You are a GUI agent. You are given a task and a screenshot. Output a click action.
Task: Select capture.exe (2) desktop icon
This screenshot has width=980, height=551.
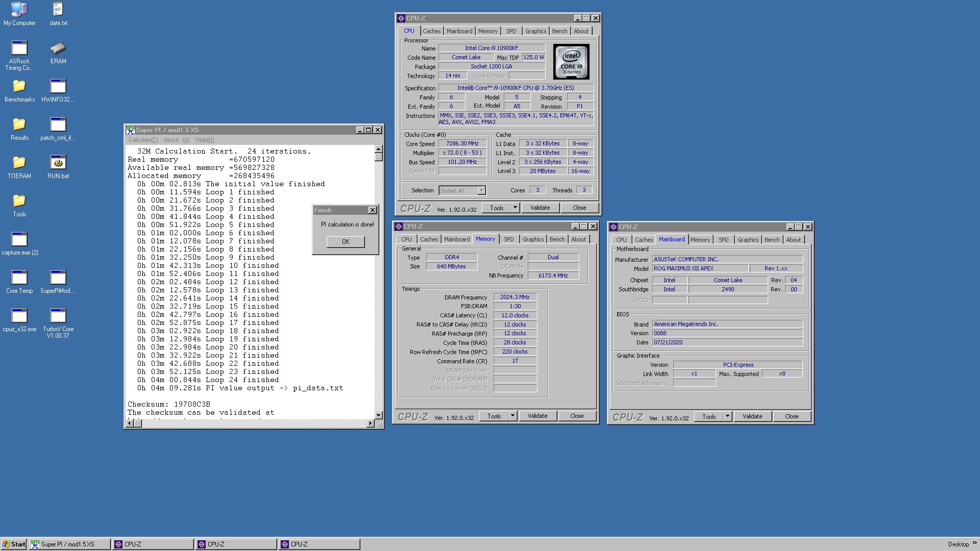click(19, 243)
